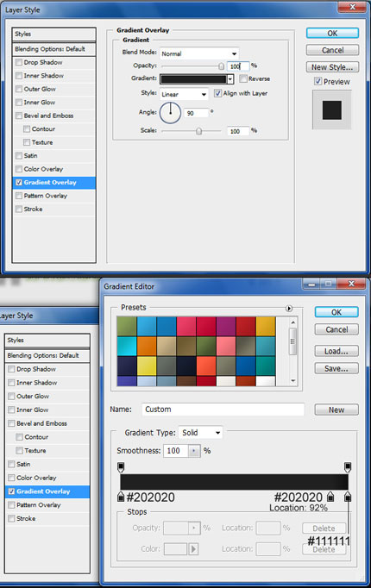Select Blending Options: Default in top dialog

tap(54, 49)
